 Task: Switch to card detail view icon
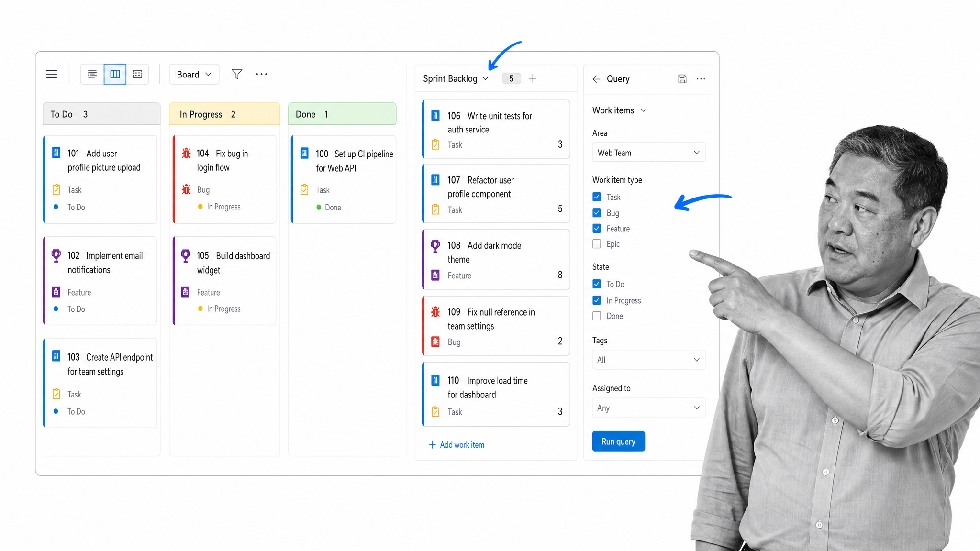point(137,74)
